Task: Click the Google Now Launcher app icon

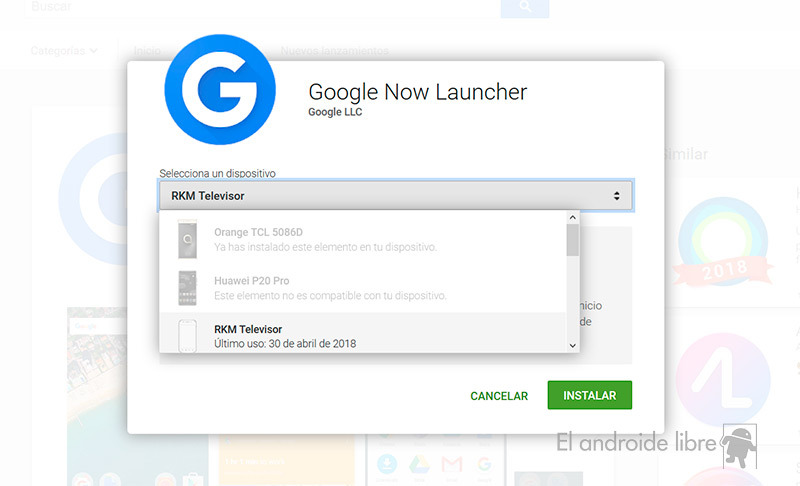Action: tap(220, 90)
